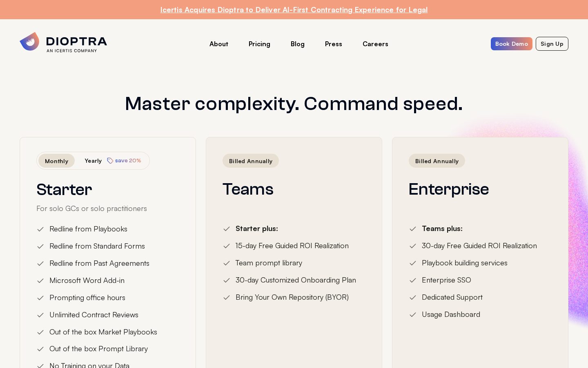588x368 pixels.
Task: Click checkmark beside Microsoft Word Add-in
Action: coord(40,281)
